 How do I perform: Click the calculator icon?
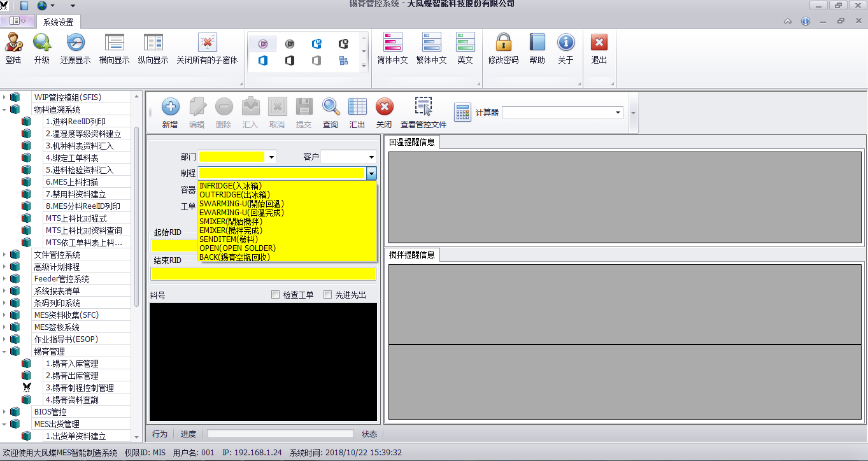pyautogui.click(x=462, y=113)
